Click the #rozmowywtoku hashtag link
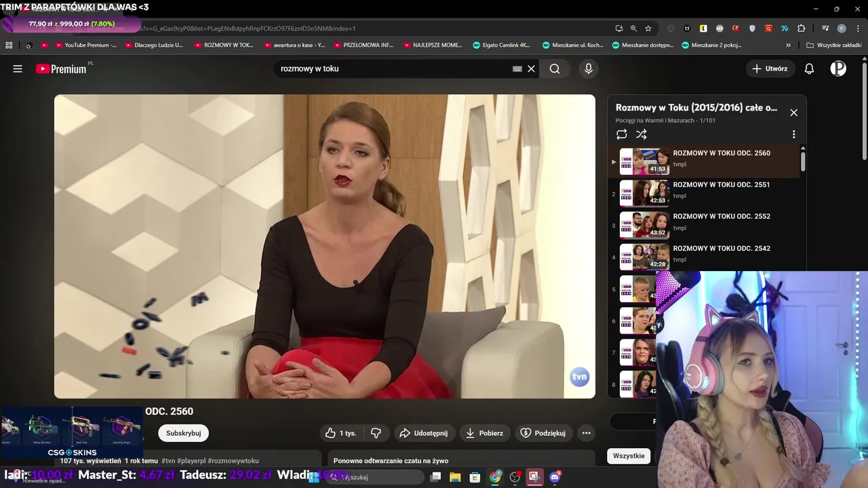This screenshot has height=488, width=868. 233,461
